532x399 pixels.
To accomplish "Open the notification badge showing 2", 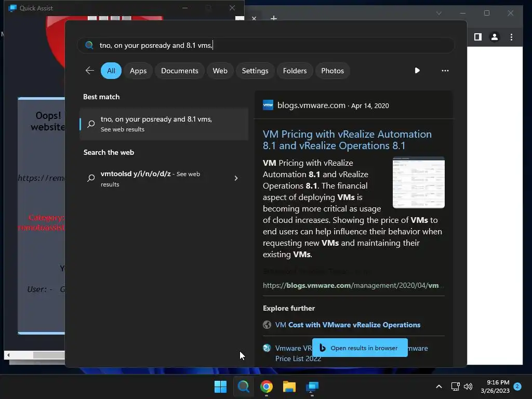I will tap(517, 386).
